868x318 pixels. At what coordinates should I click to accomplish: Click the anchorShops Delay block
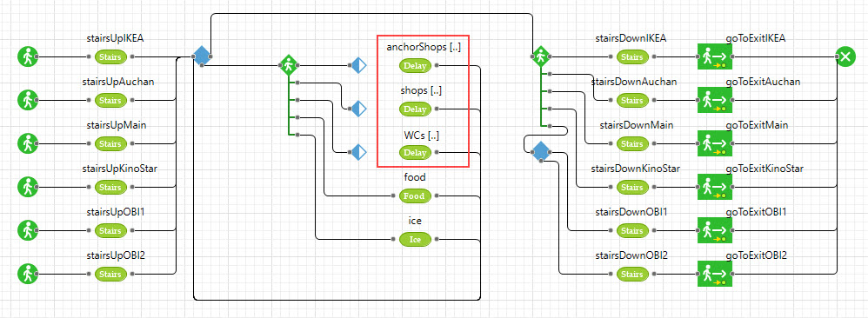[x=415, y=66]
